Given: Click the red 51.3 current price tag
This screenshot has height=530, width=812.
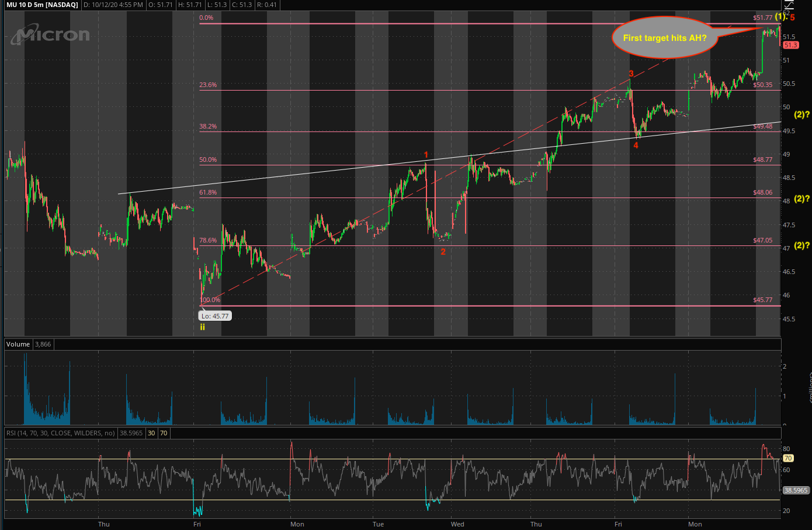Looking at the screenshot, I should click(x=790, y=45).
